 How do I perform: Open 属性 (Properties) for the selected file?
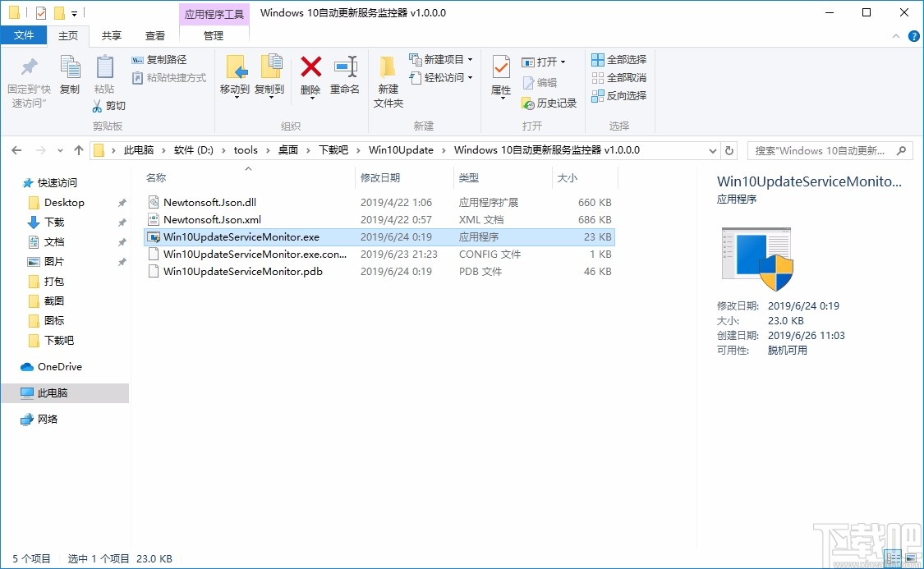[501, 70]
